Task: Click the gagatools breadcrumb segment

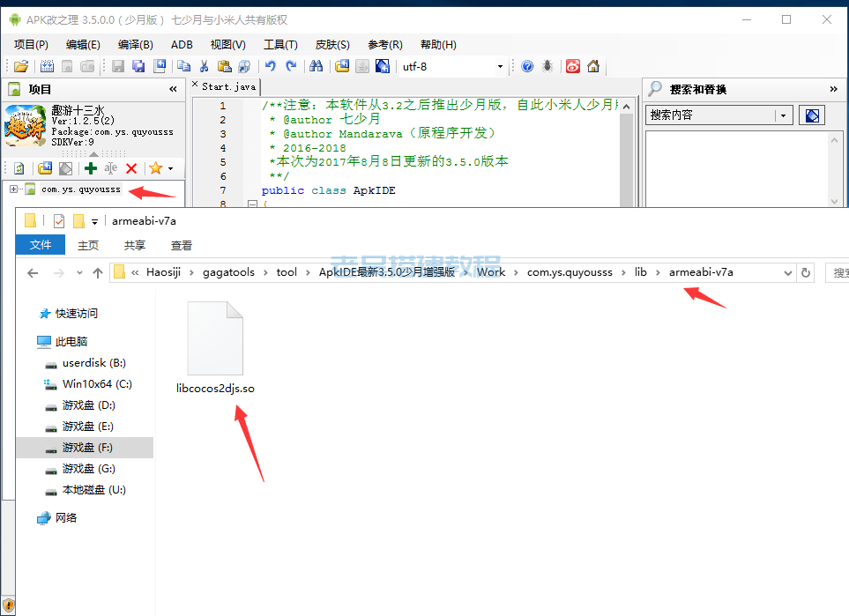Action: 228,272
